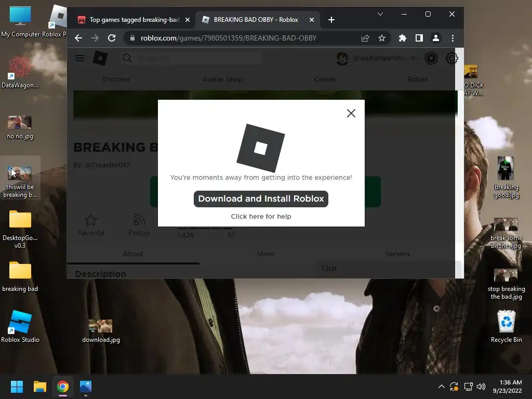Select the DesktopGo... v0.3 folder
The width and height of the screenshot is (532, 399).
point(20,229)
